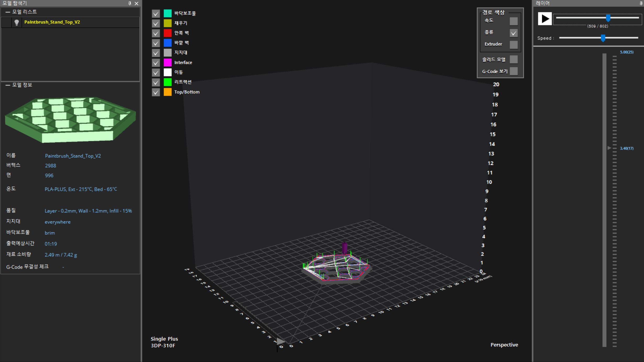Screen dimensions: 644x362
Task: Click the (509 / 802) progress counter
Action: click(598, 26)
